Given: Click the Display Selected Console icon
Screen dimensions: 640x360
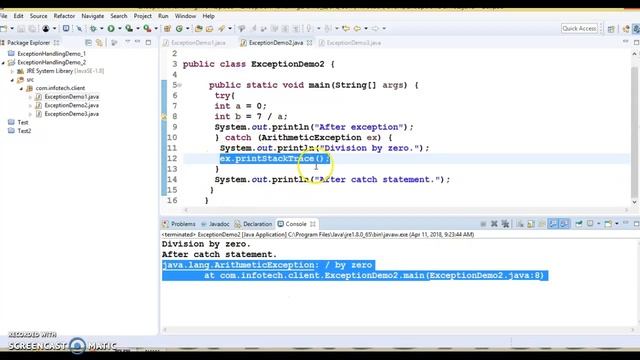Looking at the screenshot, I should pos(590,224).
